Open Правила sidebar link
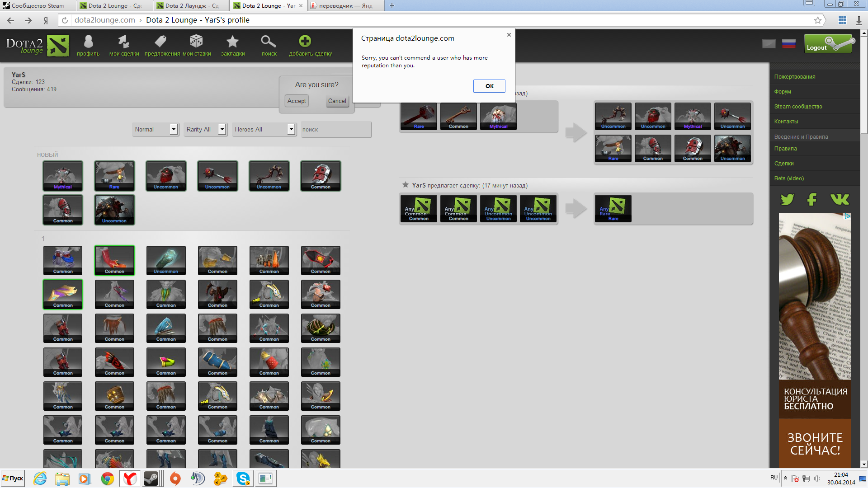This screenshot has height=488, width=868. 785,149
